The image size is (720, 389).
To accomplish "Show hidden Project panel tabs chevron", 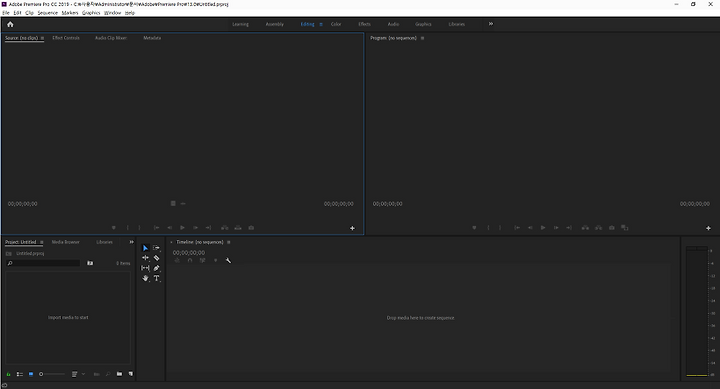I will pos(131,242).
